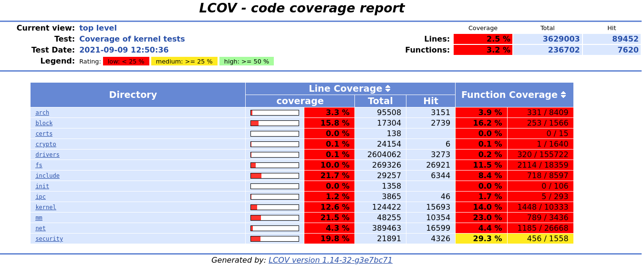
Task: Click the LCOV version footer link
Action: point(330,260)
